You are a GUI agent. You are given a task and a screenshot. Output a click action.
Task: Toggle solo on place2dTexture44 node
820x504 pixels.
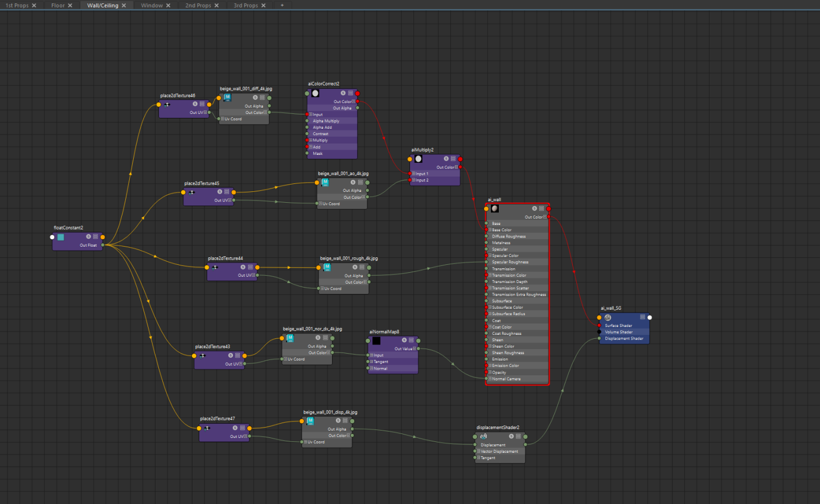point(243,267)
